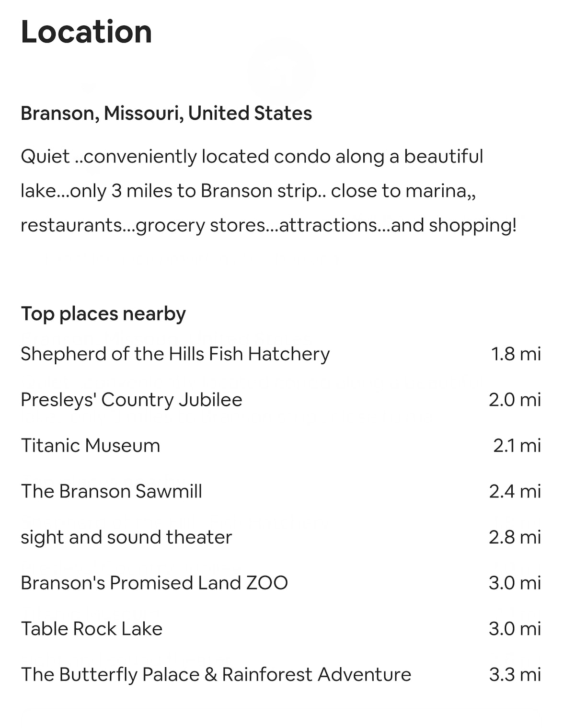
Task: Click the 1.8 mi distance label
Action: pos(516,354)
